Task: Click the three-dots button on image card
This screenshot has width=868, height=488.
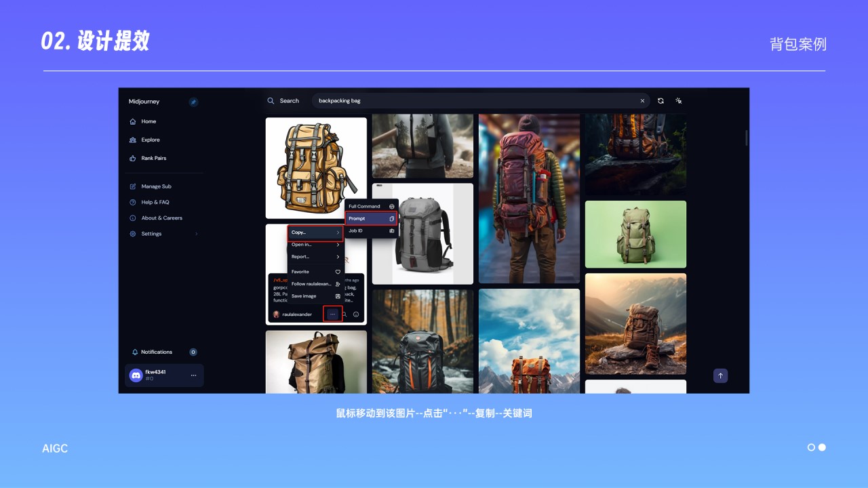Action: pos(332,314)
